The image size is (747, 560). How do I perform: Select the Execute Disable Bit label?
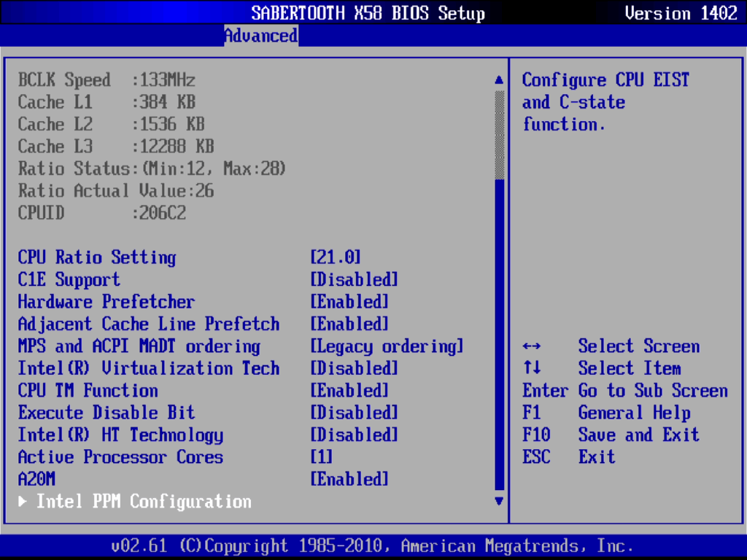[x=107, y=413]
